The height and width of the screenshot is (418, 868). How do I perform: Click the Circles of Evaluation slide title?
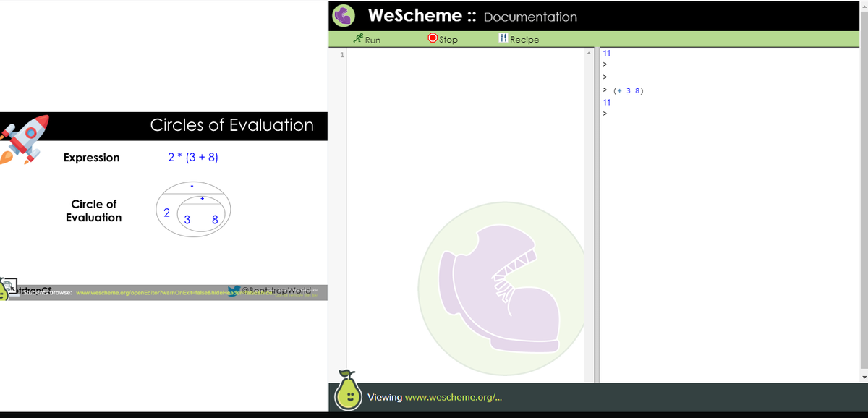(231, 125)
